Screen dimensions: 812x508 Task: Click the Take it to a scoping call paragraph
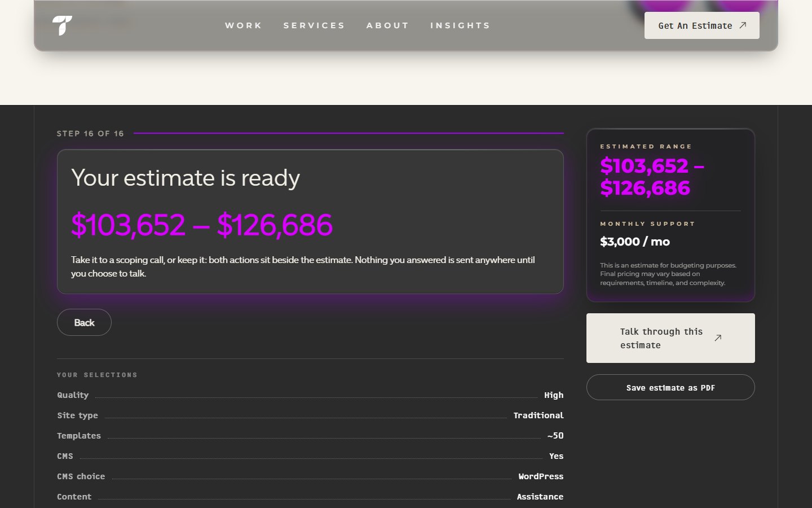tap(303, 266)
